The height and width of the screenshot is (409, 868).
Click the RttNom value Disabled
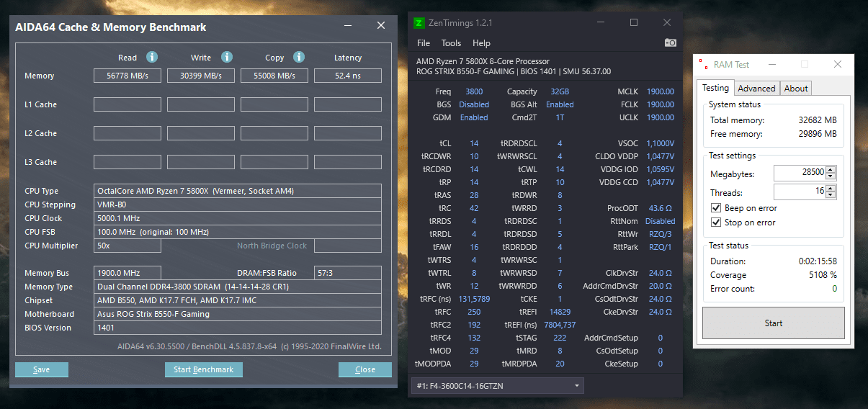[661, 221]
